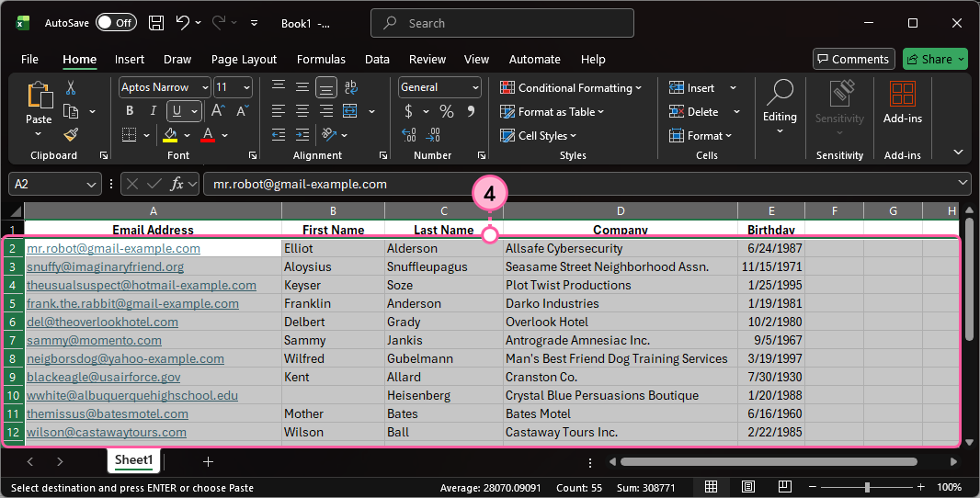Add a new sheet with plus button
980x498 pixels.
(x=208, y=462)
